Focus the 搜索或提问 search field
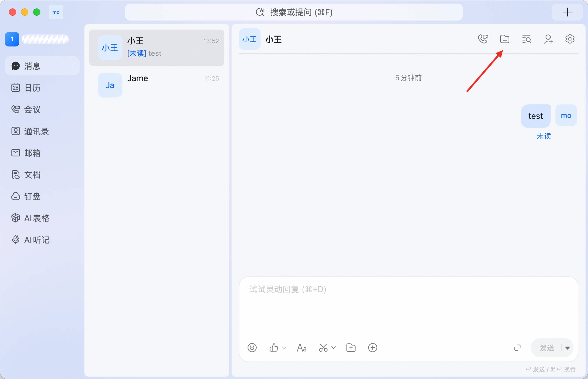Screen dimensions: 588x379 [x=294, y=12]
